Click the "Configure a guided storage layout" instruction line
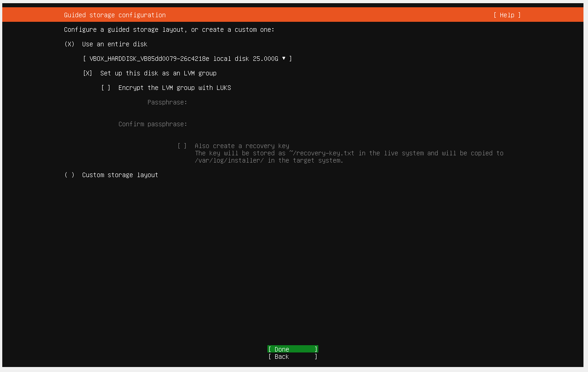Image resolution: width=588 pixels, height=372 pixels. coord(169,30)
